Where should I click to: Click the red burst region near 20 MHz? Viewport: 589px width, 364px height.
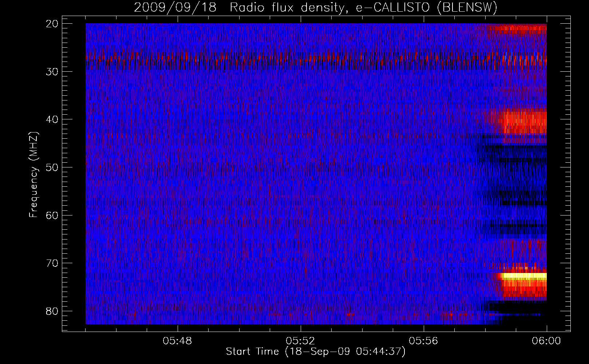coord(517,29)
